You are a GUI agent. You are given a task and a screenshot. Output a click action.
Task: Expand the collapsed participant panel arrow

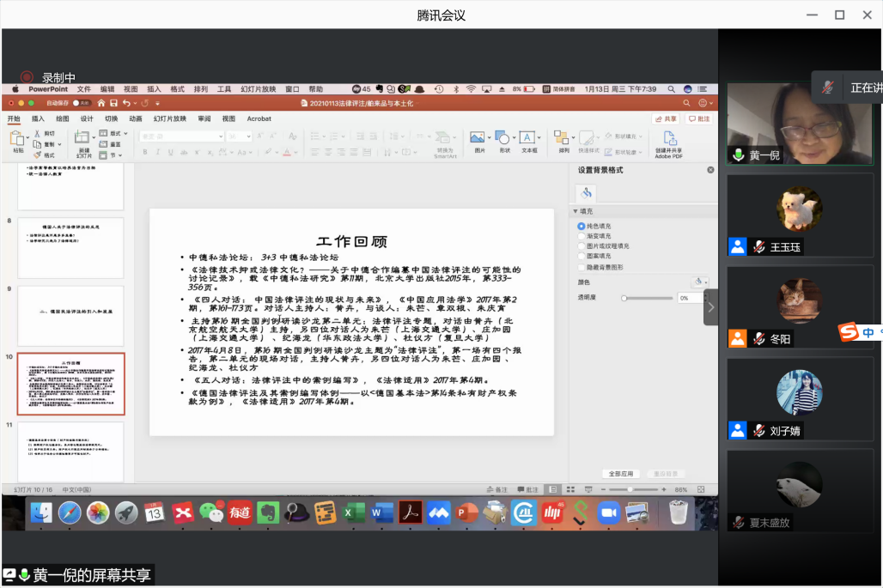[710, 306]
